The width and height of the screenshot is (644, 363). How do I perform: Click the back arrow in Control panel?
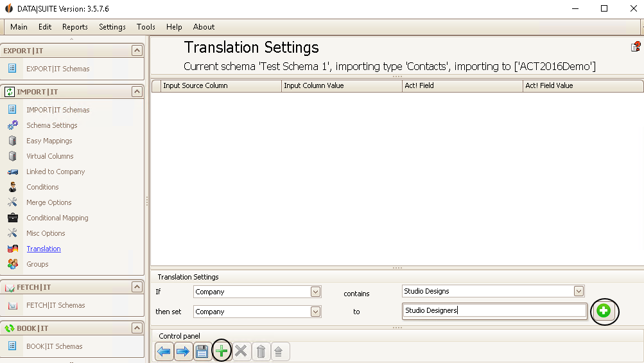coord(164,351)
